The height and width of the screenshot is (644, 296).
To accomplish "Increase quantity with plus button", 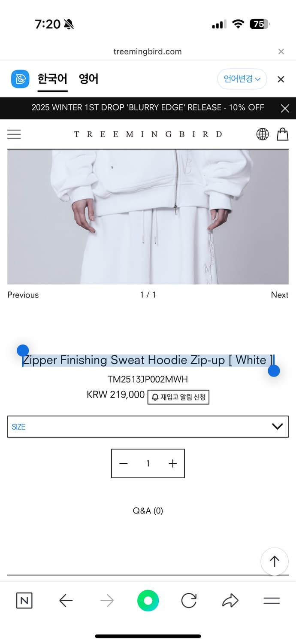I will 172,463.
